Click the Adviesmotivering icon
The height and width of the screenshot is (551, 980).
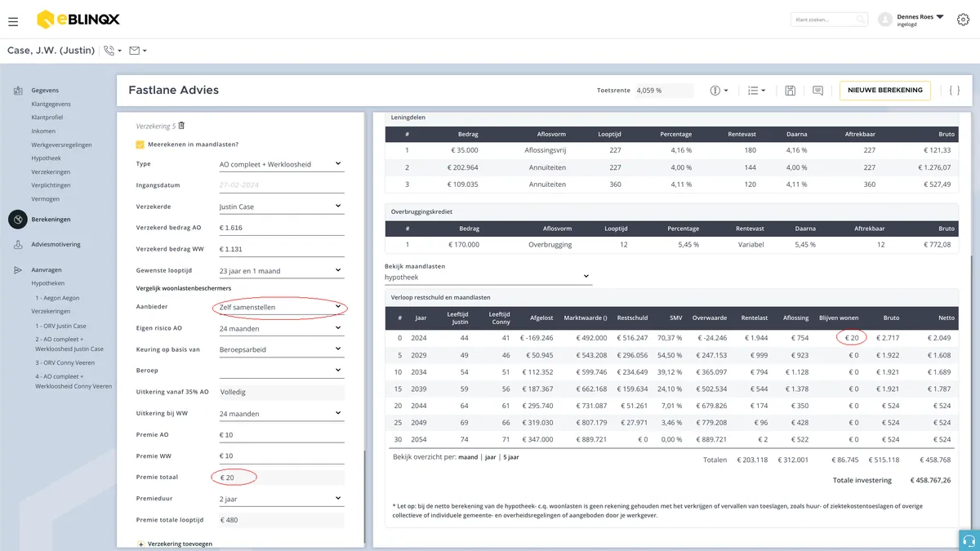[x=17, y=245]
